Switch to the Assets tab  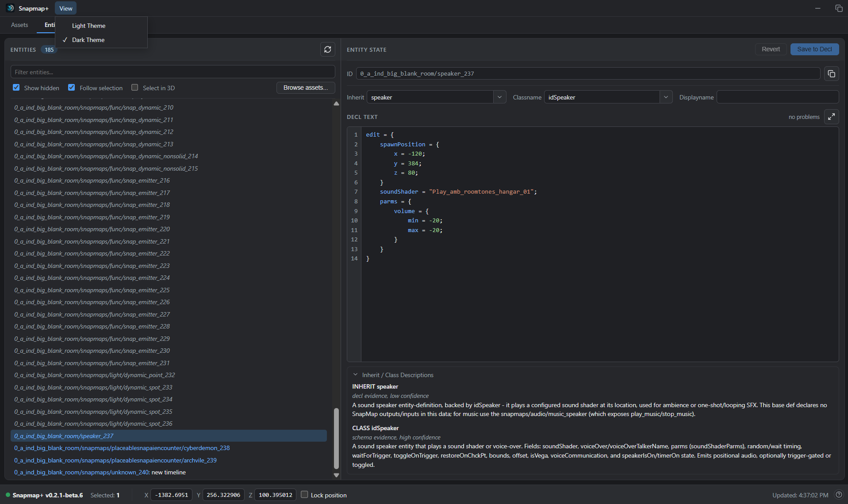[x=19, y=25]
